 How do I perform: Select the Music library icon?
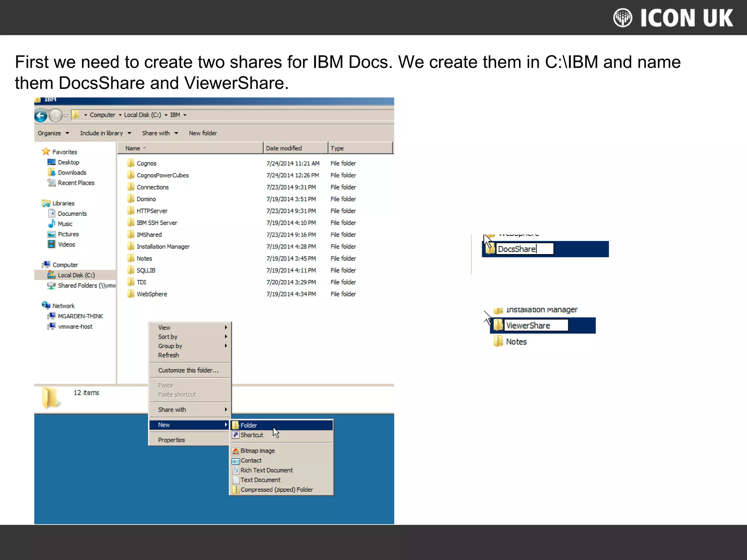pos(52,223)
